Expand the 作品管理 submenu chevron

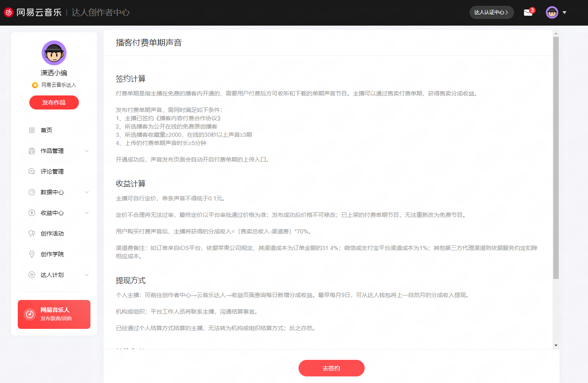pos(87,151)
